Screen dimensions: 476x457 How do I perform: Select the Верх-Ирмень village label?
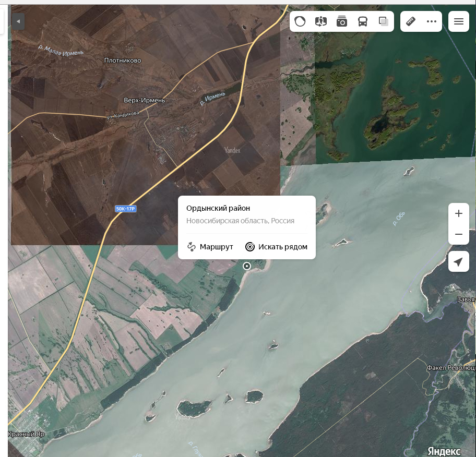[x=145, y=100]
